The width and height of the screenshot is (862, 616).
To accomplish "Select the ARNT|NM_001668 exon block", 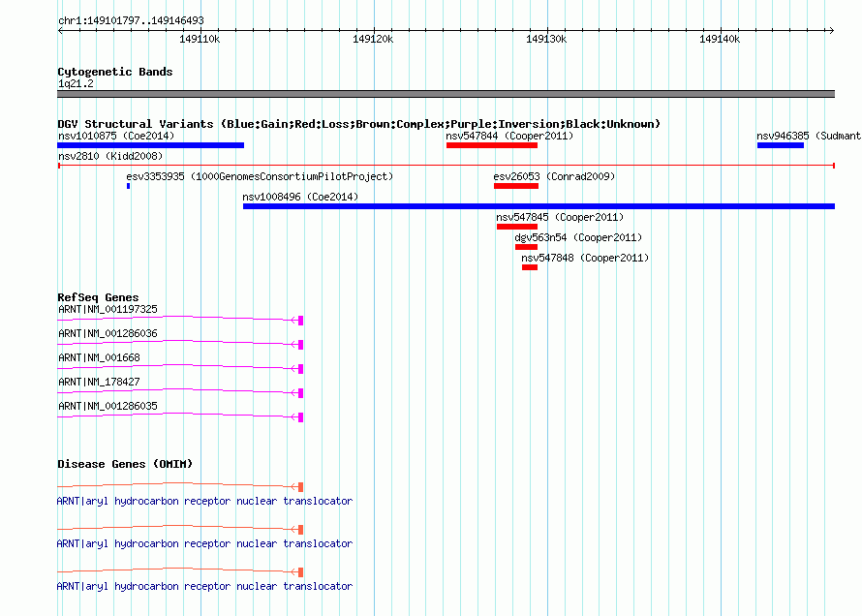I will [300, 369].
